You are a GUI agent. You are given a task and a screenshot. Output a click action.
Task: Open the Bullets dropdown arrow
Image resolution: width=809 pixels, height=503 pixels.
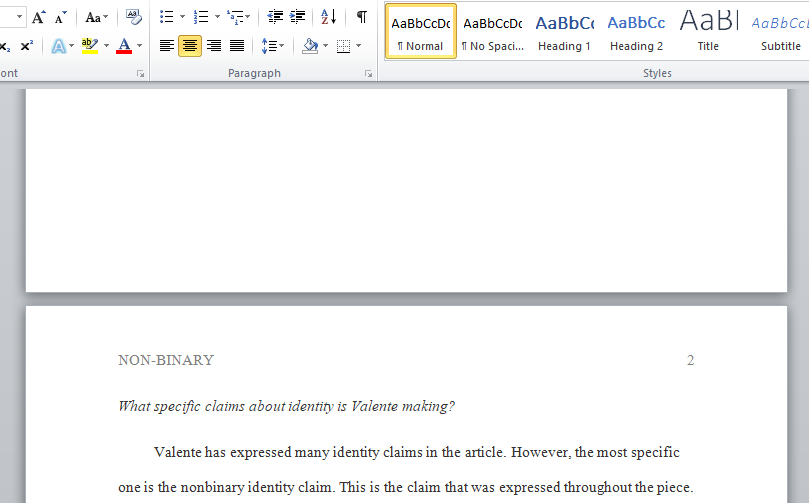(x=182, y=17)
